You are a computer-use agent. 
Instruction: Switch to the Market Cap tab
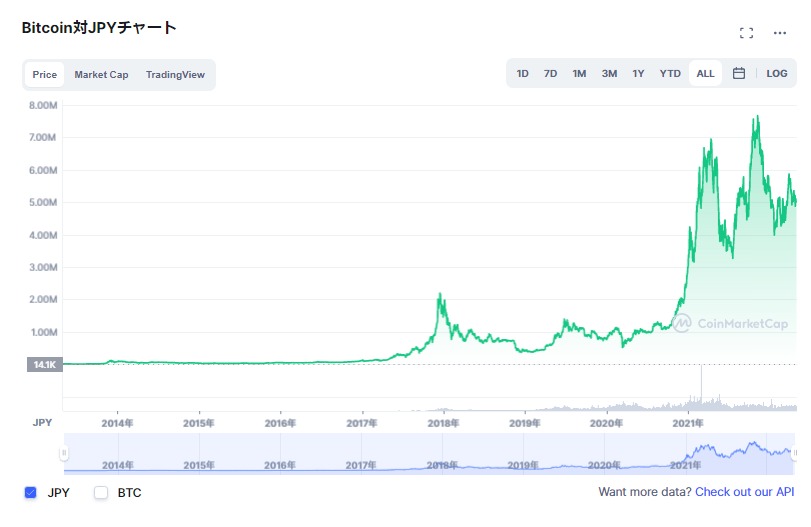click(101, 74)
